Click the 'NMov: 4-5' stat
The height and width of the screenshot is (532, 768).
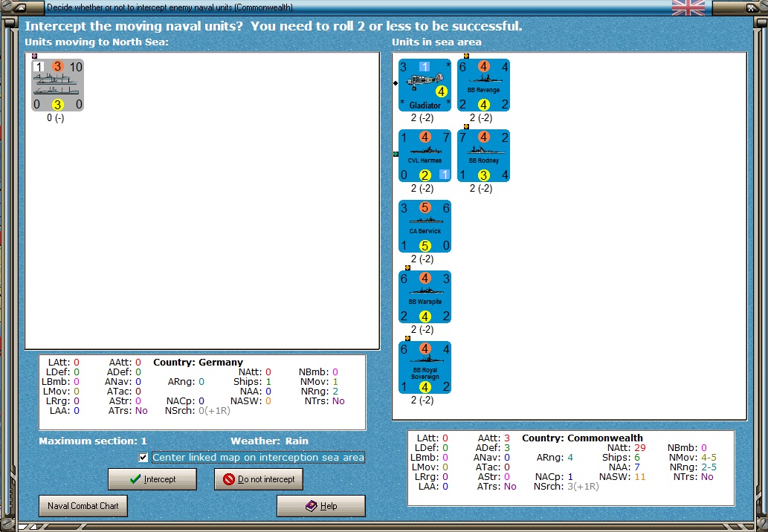pyautogui.click(x=693, y=458)
